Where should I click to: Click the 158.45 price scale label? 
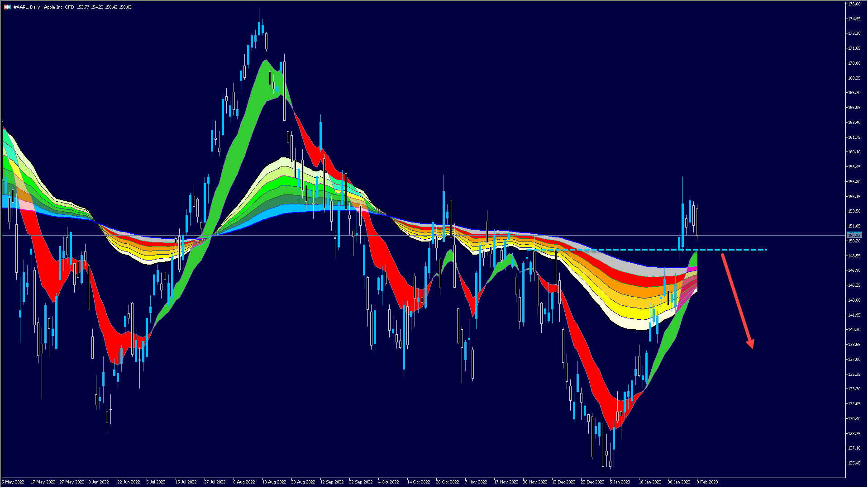854,167
